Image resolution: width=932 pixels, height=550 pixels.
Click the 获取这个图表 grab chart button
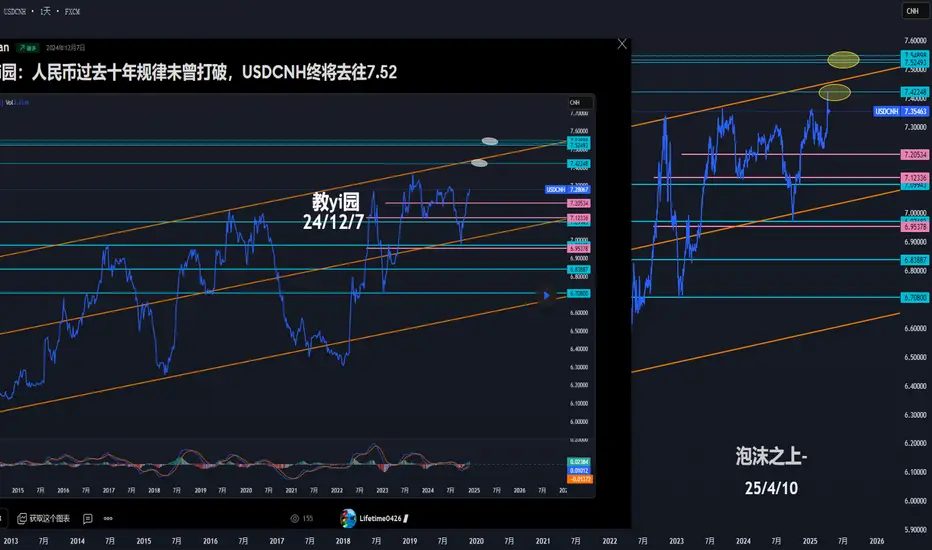point(43,518)
